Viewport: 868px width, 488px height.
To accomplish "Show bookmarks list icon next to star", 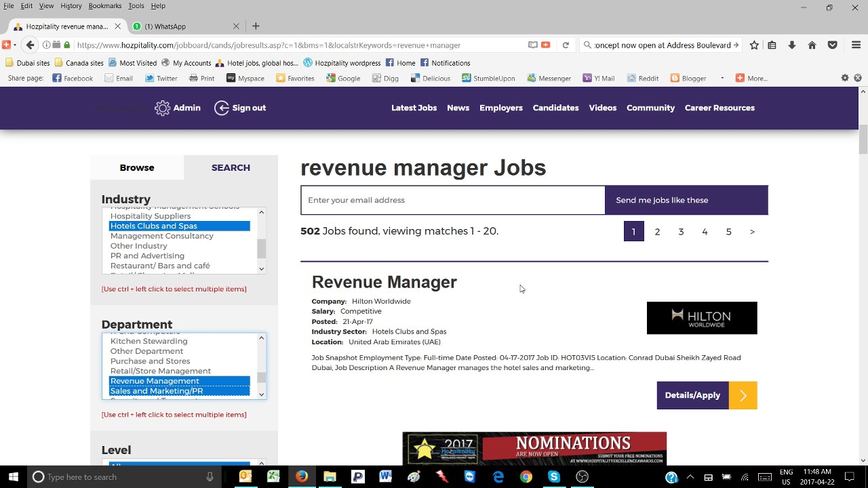I will point(772,45).
